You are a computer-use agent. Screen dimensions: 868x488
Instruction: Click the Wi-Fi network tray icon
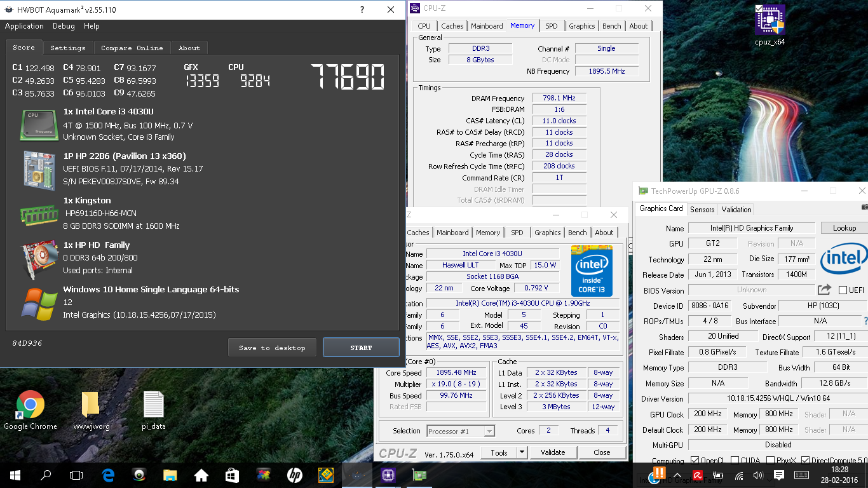click(x=738, y=475)
